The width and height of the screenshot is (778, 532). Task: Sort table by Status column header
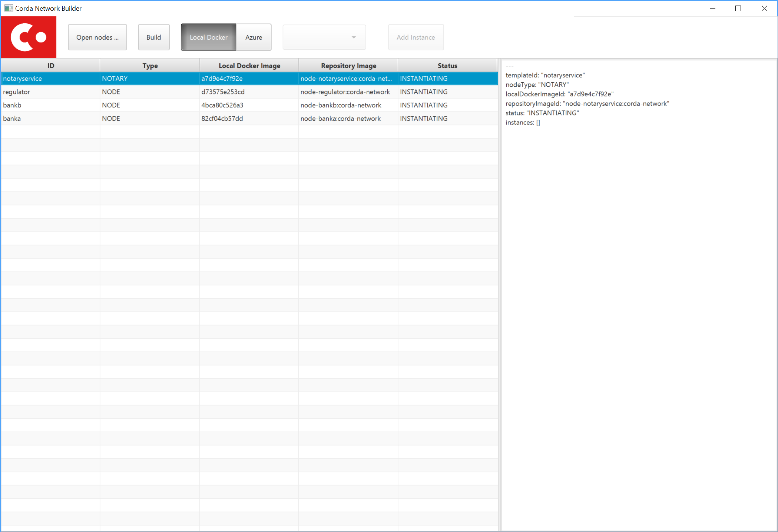(x=447, y=66)
